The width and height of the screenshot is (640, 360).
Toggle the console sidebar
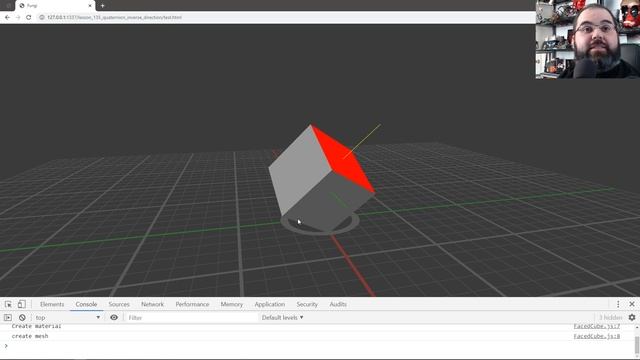[x=8, y=317]
